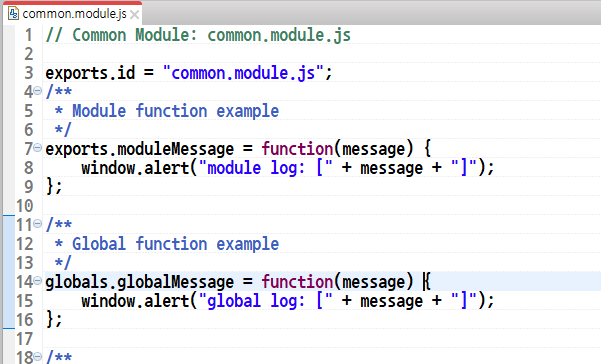
Task: Click the "module log: [" string
Action: point(266,168)
